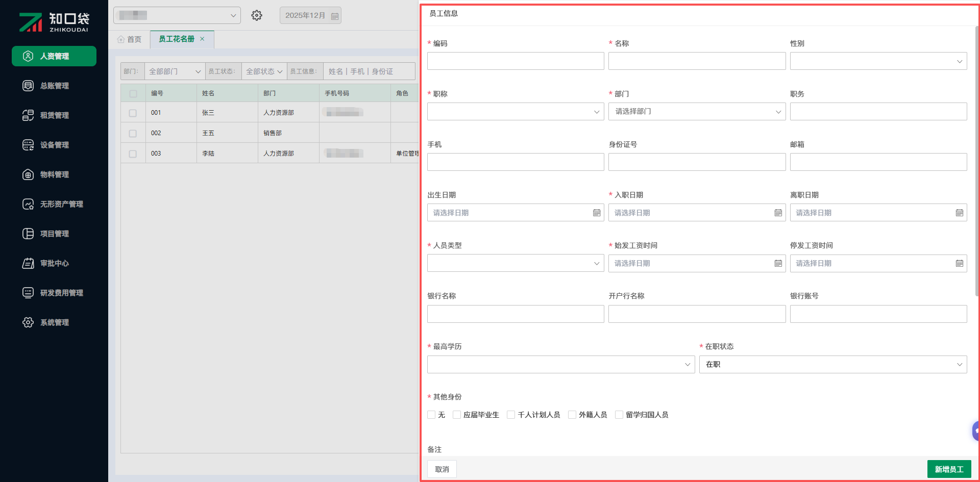Open the company selector dropdown at top
Screen dimensions: 980x482
coord(177,15)
